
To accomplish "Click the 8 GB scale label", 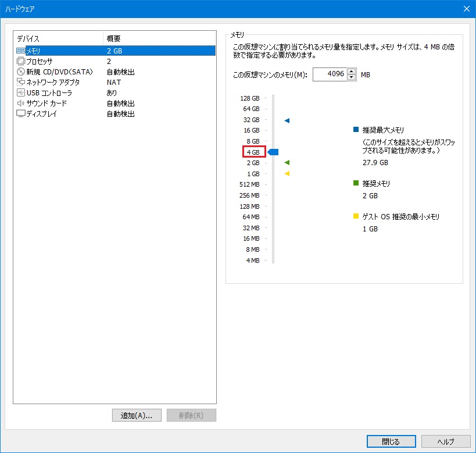I will click(x=253, y=141).
